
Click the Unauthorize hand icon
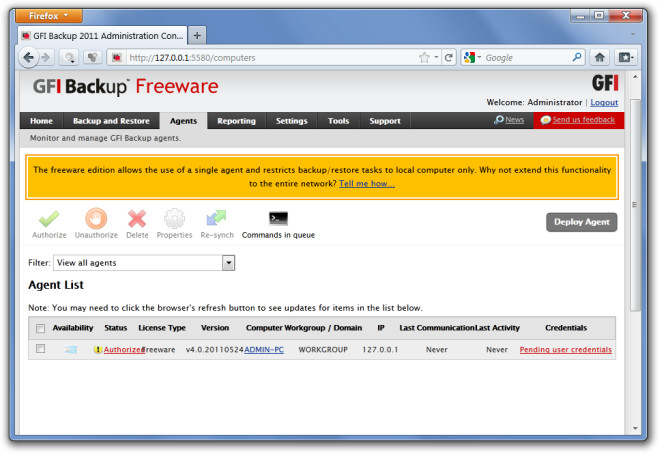[96, 219]
